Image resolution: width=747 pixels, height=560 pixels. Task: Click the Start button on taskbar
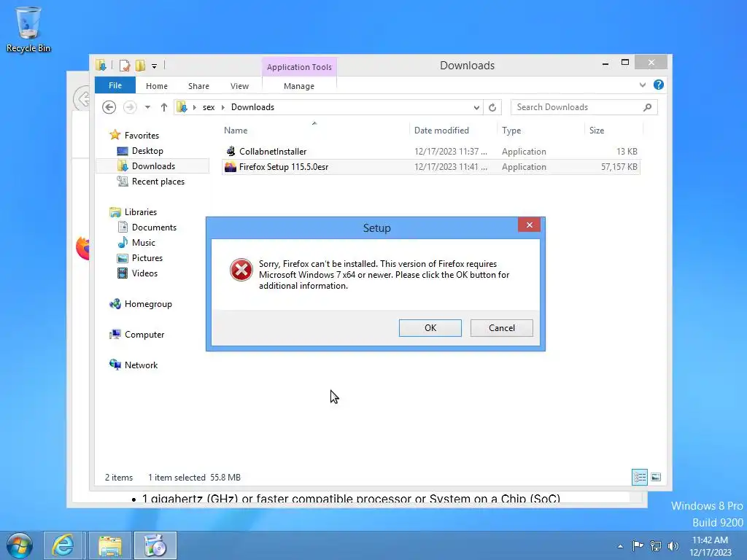coord(20,545)
